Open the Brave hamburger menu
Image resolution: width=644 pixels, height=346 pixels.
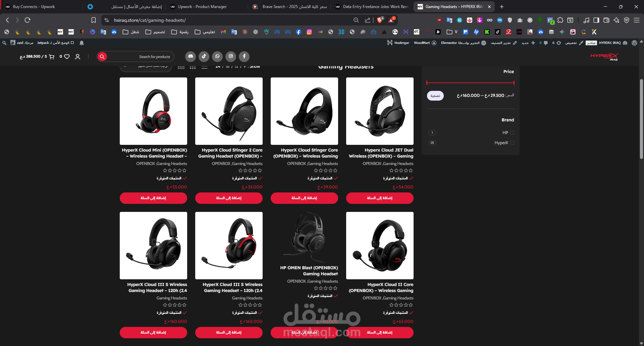(637, 20)
